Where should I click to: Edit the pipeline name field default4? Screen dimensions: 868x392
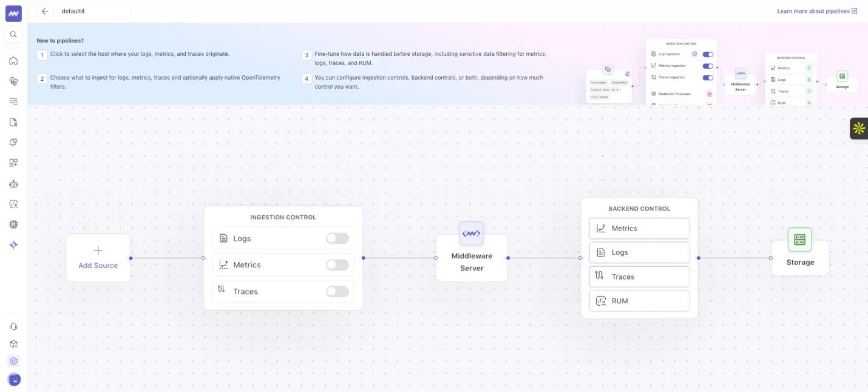(x=94, y=11)
